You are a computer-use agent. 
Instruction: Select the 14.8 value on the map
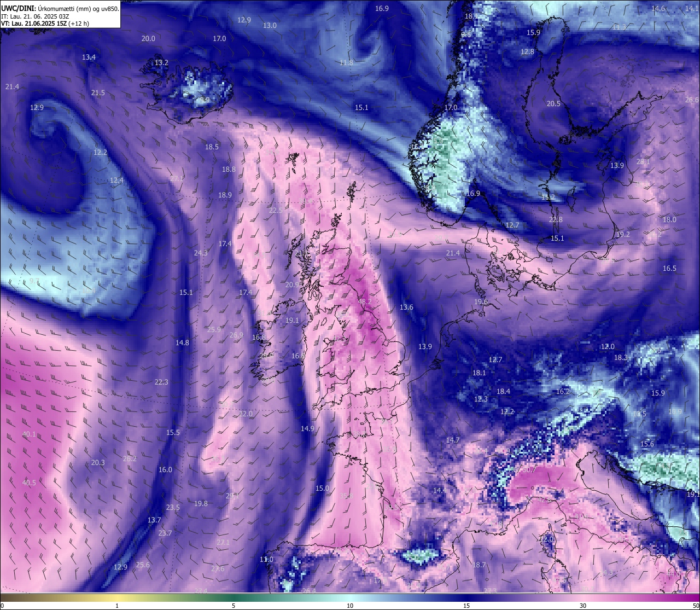click(x=182, y=342)
